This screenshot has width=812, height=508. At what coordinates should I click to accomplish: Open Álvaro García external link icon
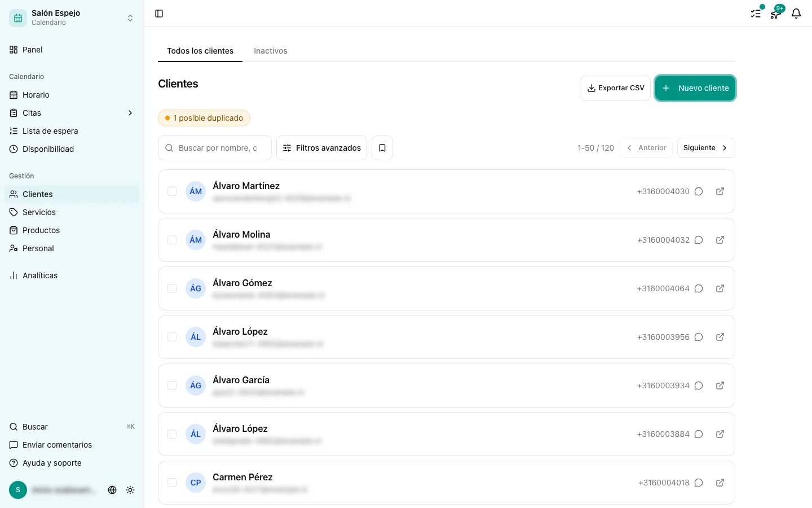click(x=720, y=386)
